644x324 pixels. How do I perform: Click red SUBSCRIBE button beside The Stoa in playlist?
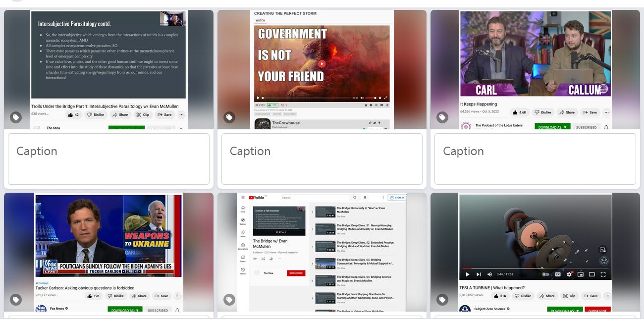point(296,273)
